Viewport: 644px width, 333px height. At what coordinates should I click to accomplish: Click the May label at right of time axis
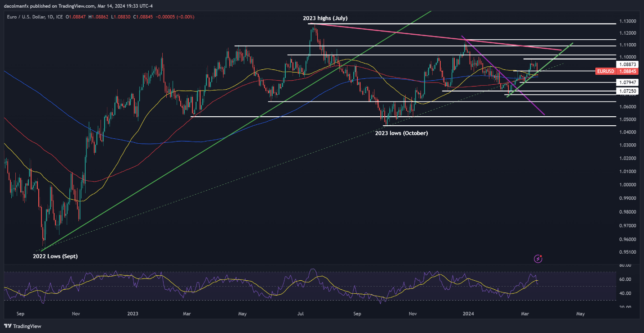click(x=580, y=313)
